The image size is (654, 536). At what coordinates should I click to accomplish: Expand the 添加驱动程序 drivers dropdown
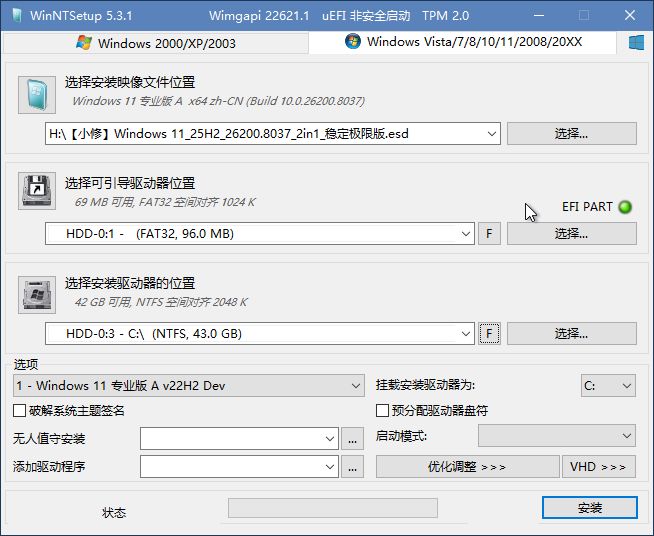tap(330, 467)
